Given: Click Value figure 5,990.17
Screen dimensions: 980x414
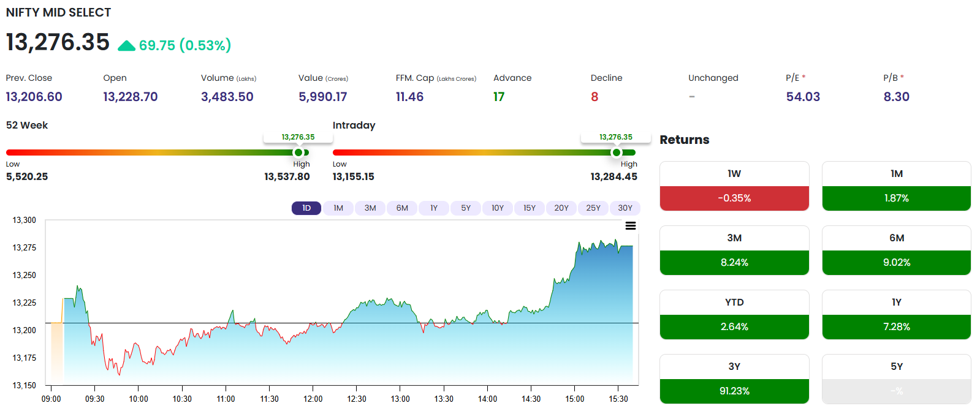Looking at the screenshot, I should (323, 97).
